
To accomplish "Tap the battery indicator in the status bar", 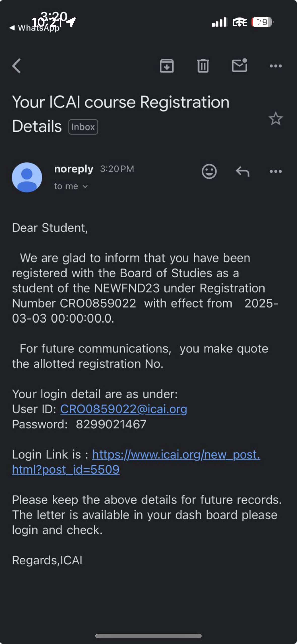I will click(262, 22).
